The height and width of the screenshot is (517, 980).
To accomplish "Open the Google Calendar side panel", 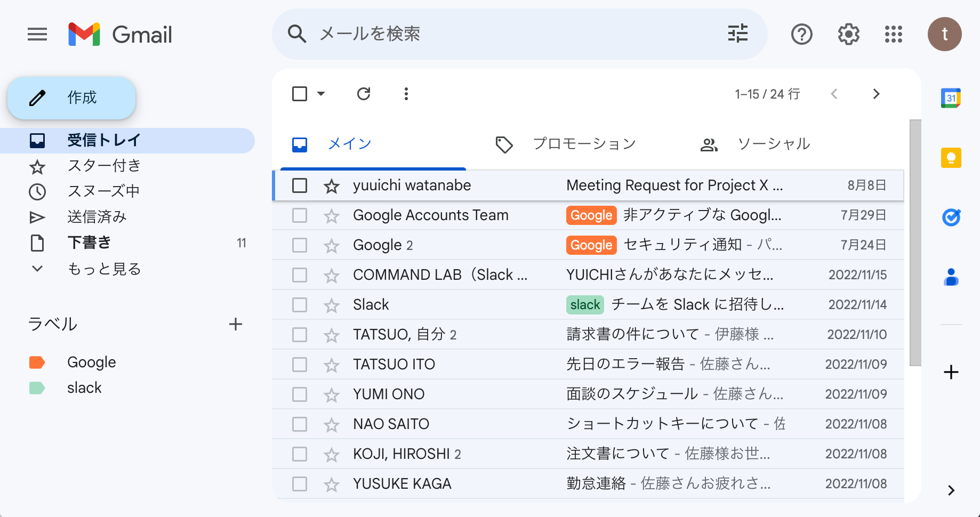I will [x=951, y=98].
